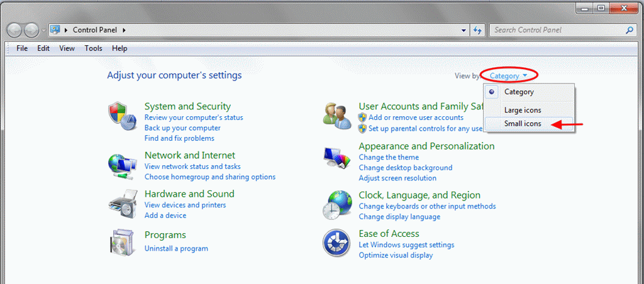
Task: Expand the root arrow before Control Panel breadcrumb
Action: (x=66, y=30)
